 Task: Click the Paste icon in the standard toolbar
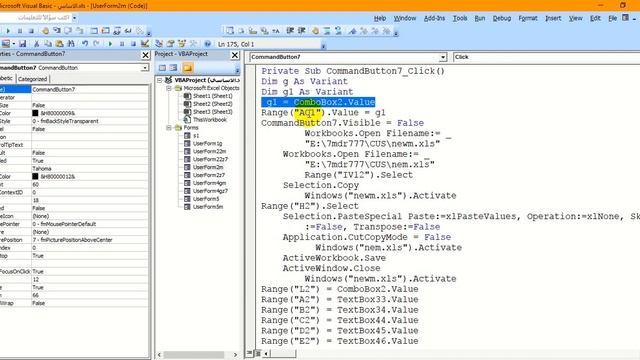60,44
